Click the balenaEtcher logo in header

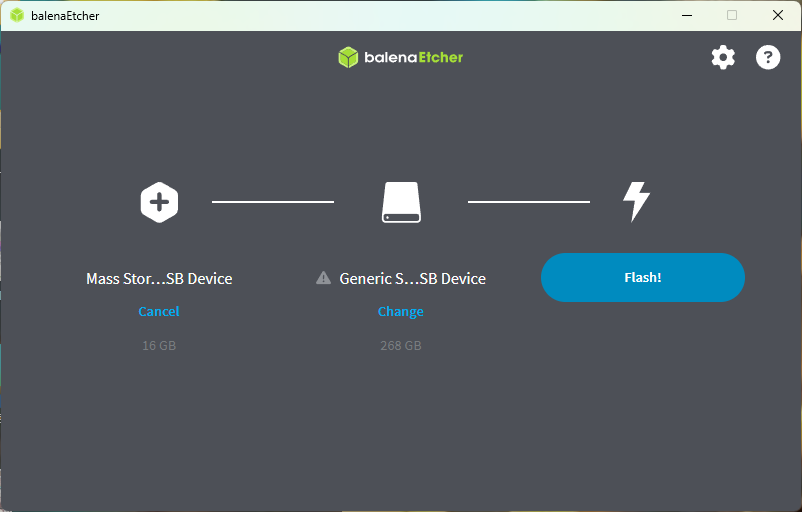coord(400,57)
